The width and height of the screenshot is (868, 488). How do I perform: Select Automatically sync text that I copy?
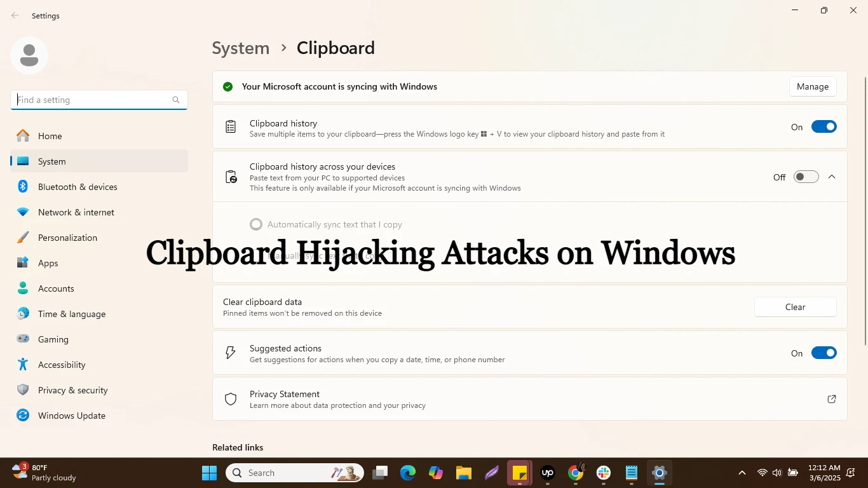(x=255, y=224)
